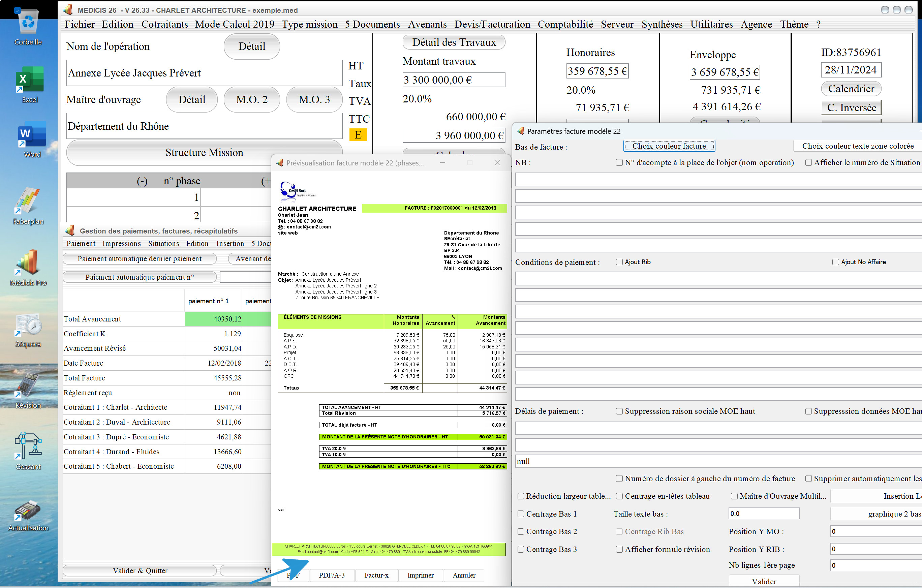Open the Médicis Pro desktop shortcut
Screen dimensions: 922x588
[x=28, y=267]
